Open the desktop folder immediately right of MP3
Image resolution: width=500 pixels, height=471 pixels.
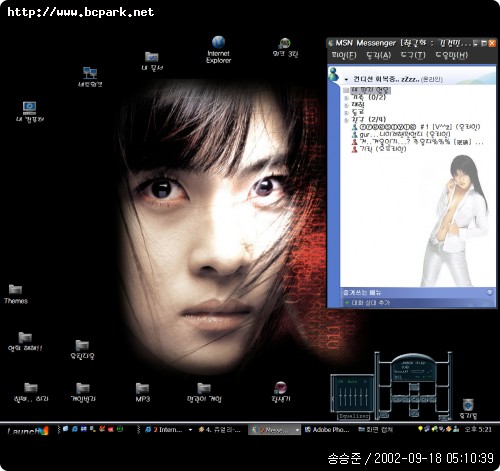(204, 392)
